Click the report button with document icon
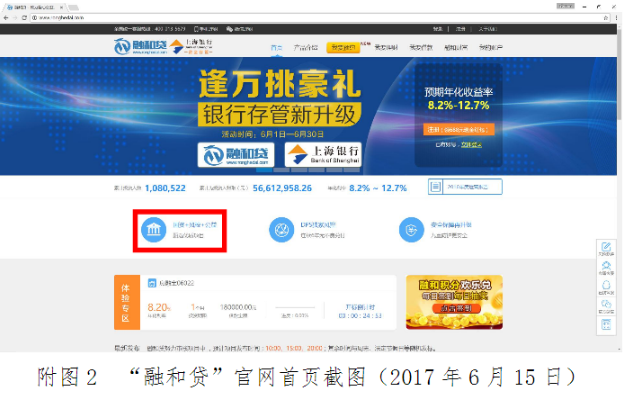 pos(465,187)
